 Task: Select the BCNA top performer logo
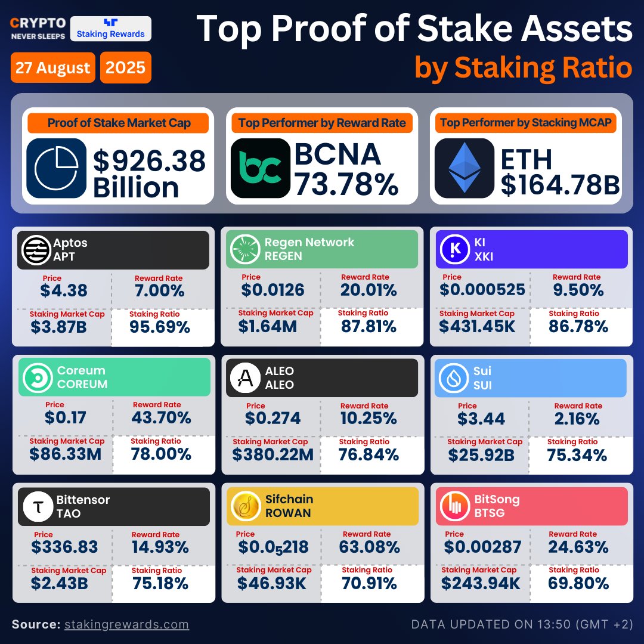[x=260, y=168]
